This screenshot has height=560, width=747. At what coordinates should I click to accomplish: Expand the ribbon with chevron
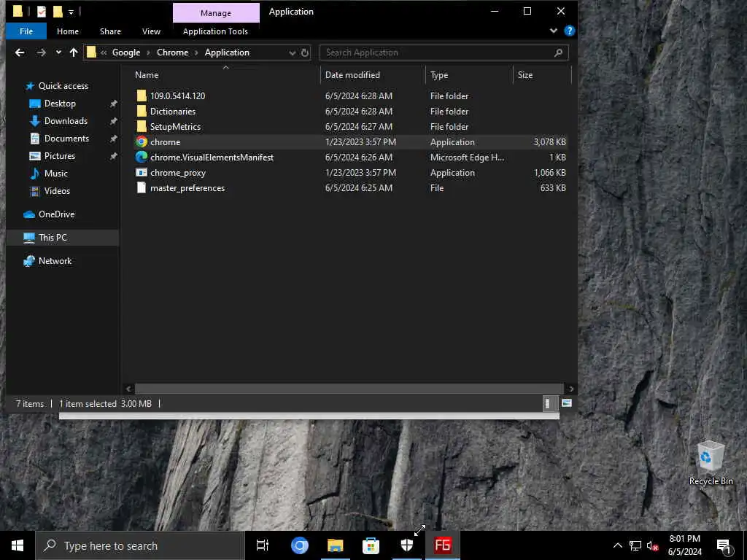pos(553,31)
